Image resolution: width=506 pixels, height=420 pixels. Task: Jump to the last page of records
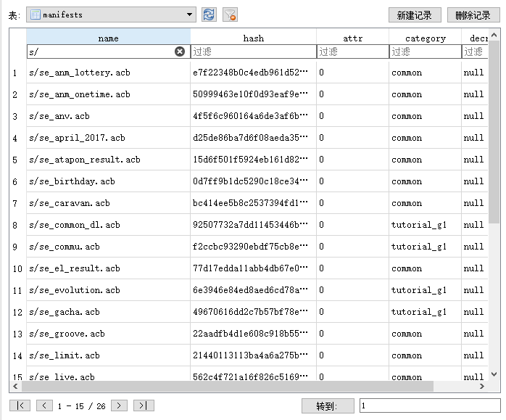(144, 405)
